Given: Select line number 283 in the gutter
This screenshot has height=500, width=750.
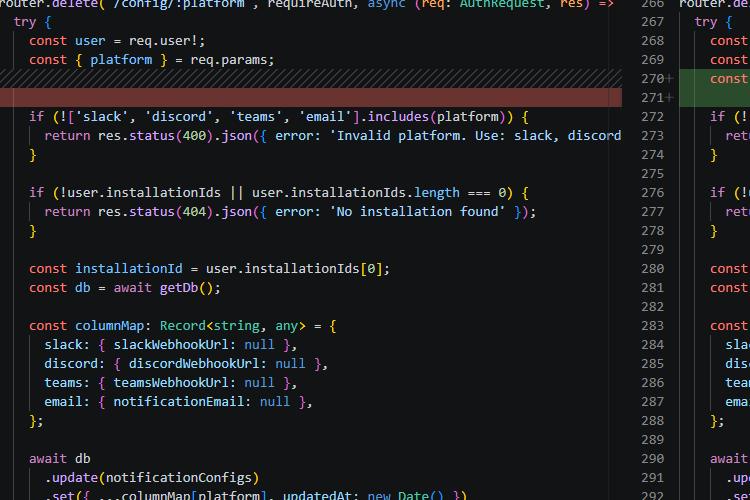Looking at the screenshot, I should [652, 326].
